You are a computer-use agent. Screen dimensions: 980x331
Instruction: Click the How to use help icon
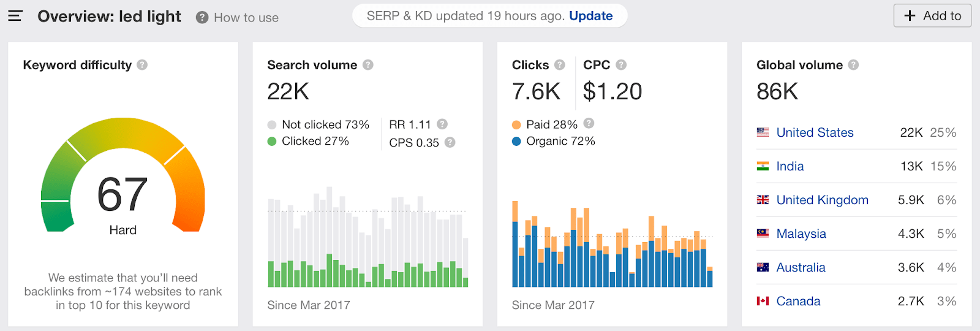(x=202, y=18)
